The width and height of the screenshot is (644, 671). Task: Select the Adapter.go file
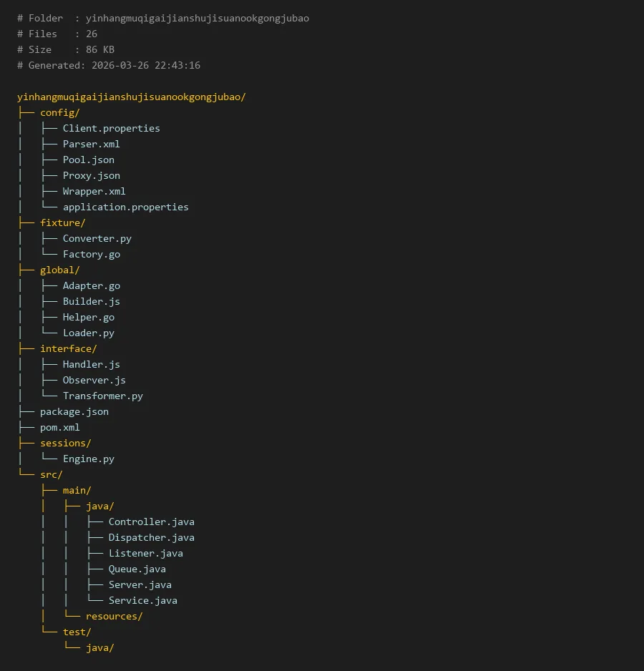[91, 286]
